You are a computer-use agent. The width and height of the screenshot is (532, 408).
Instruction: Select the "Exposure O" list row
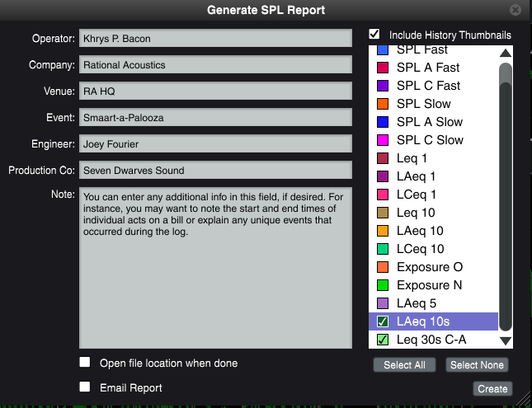(433, 267)
